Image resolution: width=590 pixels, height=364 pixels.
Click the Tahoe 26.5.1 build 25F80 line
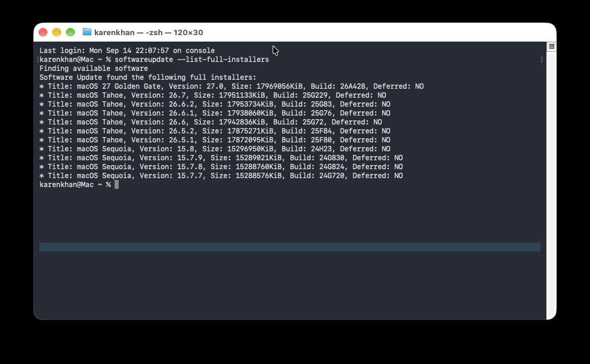click(x=215, y=140)
